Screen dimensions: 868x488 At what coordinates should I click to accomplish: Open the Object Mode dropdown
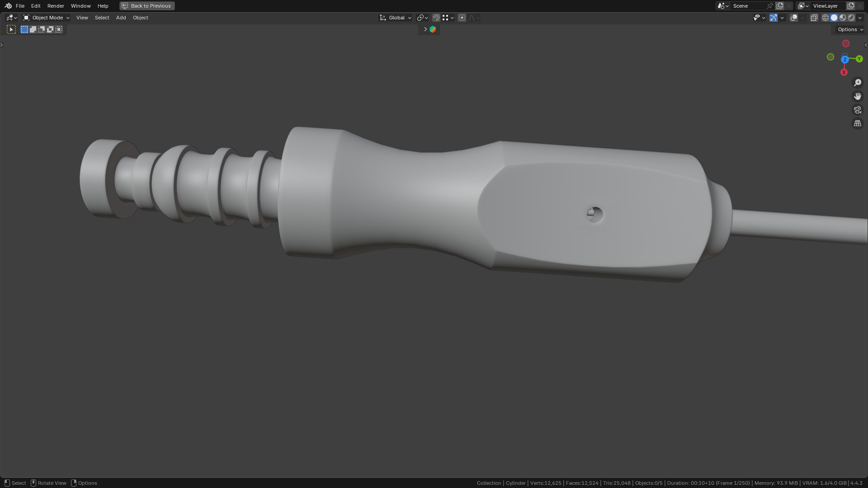pyautogui.click(x=46, y=18)
